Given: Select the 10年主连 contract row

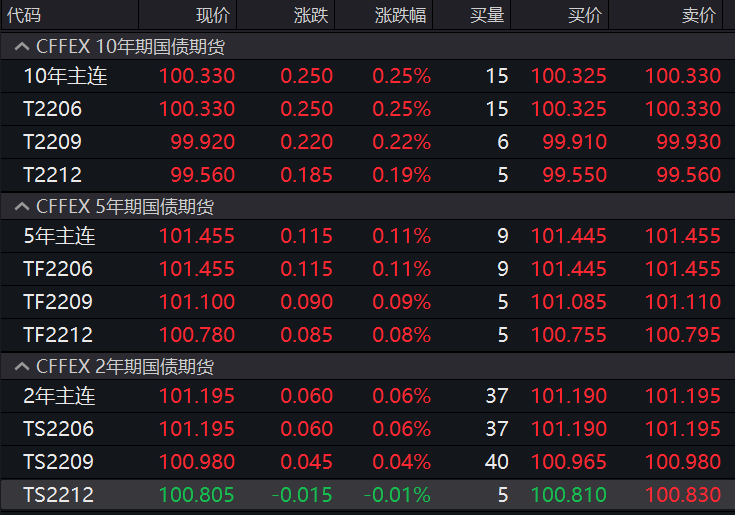Looking at the screenshot, I should [65, 76].
